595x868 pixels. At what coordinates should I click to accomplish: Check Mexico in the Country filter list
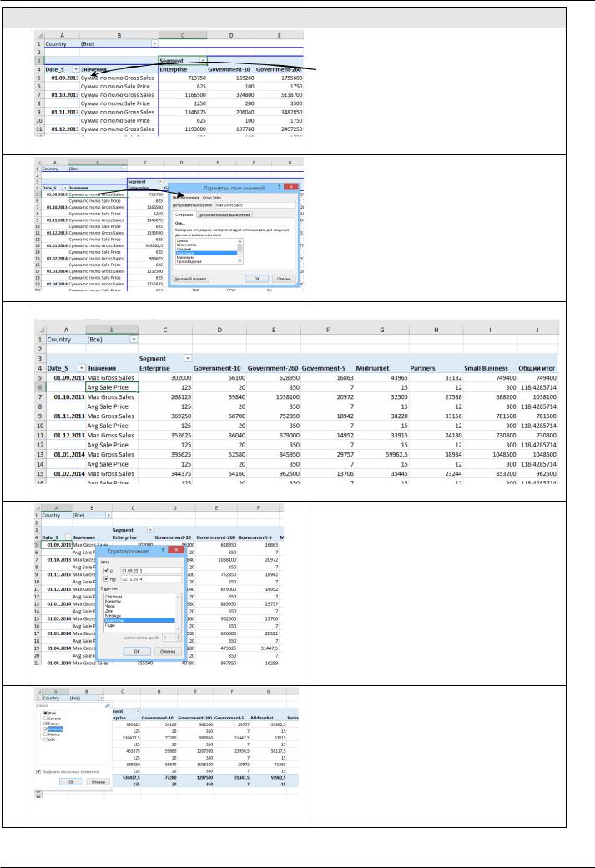tap(45, 734)
